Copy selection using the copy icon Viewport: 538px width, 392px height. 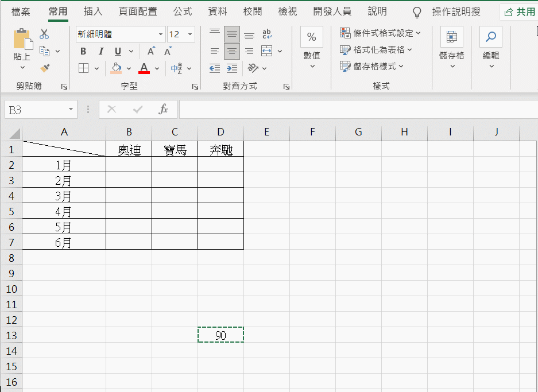(x=45, y=51)
